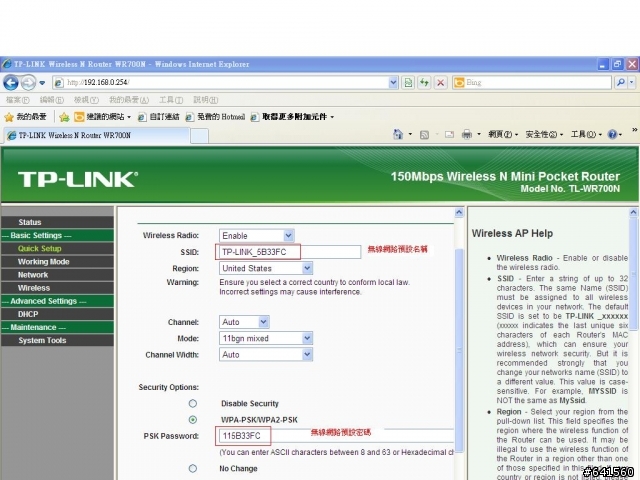640x480 pixels.
Task: Open a new blank tab
Action: pyautogui.click(x=199, y=136)
